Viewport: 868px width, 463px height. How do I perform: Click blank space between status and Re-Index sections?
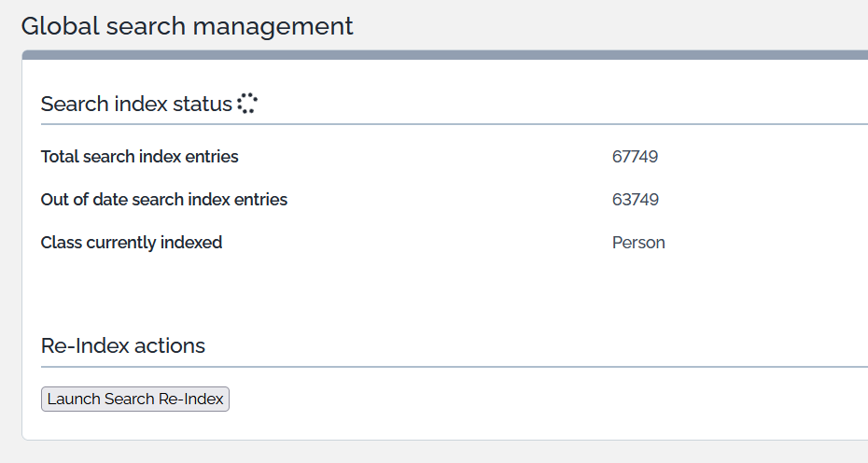[x=444, y=294]
